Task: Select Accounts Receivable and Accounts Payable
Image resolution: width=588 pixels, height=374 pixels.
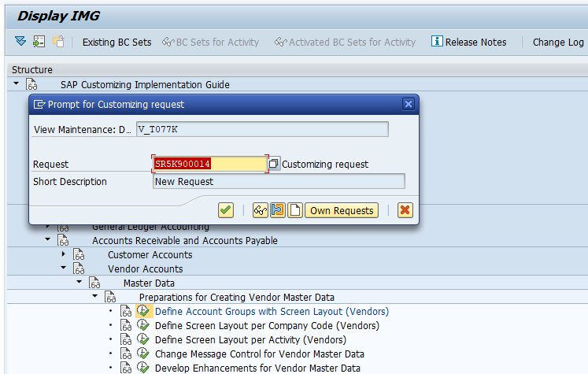Action: tap(185, 240)
